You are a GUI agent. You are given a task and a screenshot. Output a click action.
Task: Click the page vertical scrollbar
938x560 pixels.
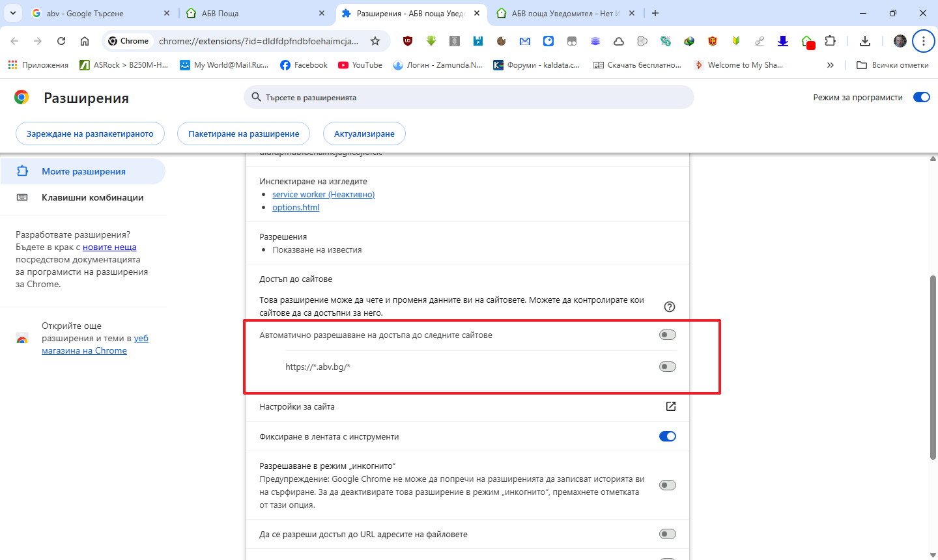point(933,367)
